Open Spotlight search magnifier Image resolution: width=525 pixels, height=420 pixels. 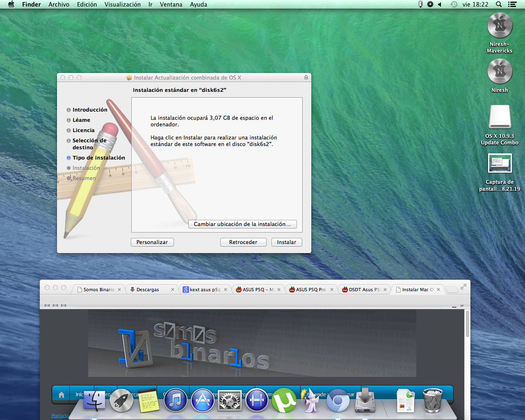coord(499,5)
